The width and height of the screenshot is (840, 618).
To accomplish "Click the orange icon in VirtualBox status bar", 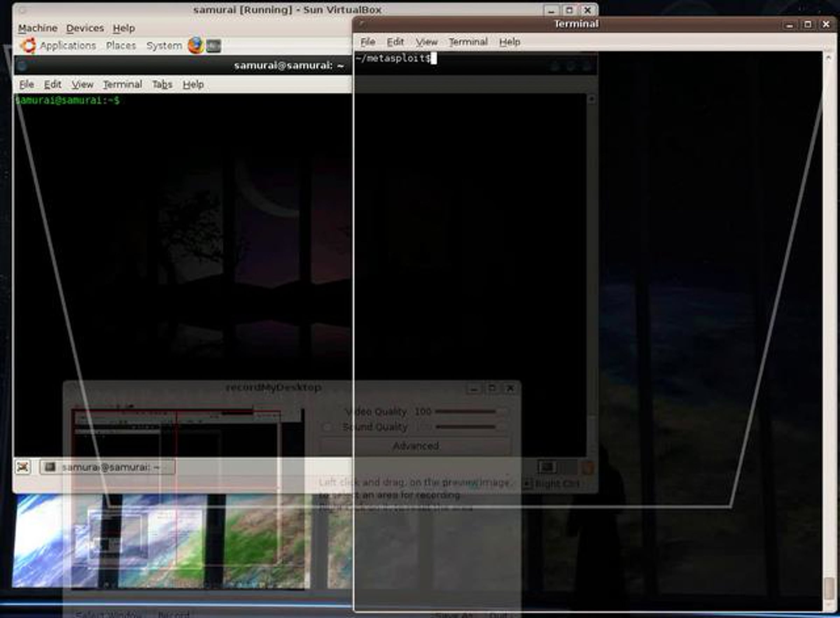I will click(x=587, y=467).
